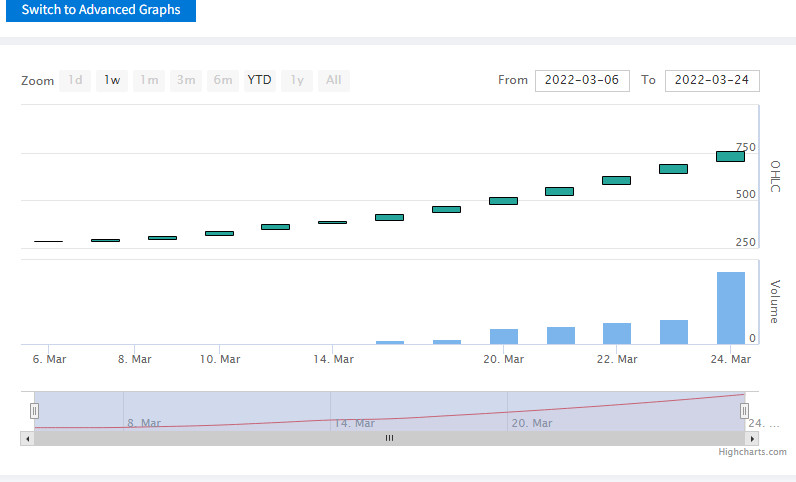Edit the To date field
The width and height of the screenshot is (796, 482).
click(x=712, y=81)
